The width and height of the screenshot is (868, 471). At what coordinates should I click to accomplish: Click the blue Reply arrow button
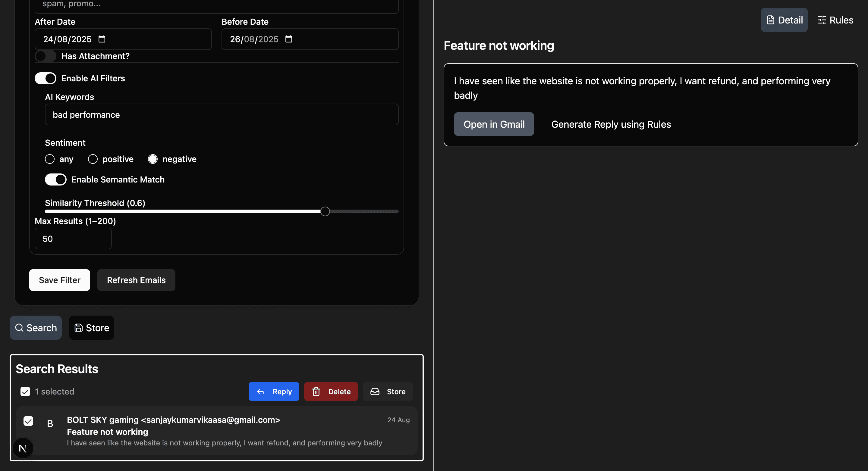click(274, 391)
